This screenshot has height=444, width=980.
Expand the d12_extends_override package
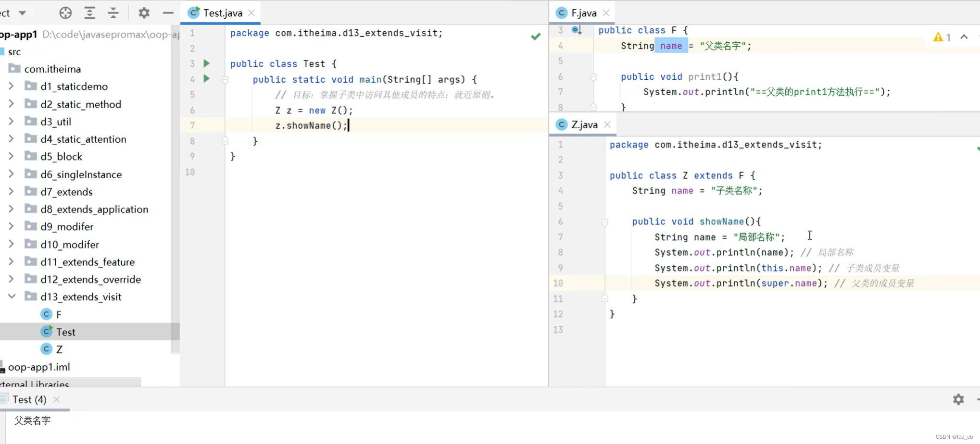pos(11,279)
